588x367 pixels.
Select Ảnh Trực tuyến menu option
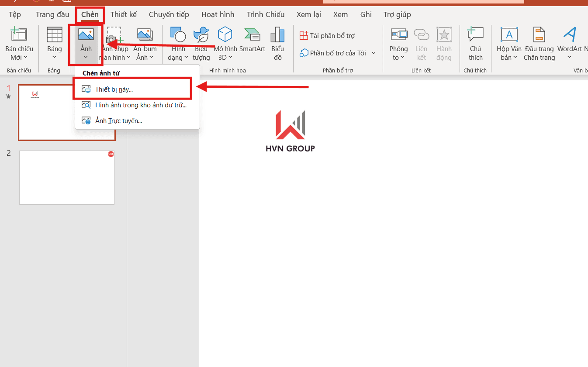coord(118,121)
